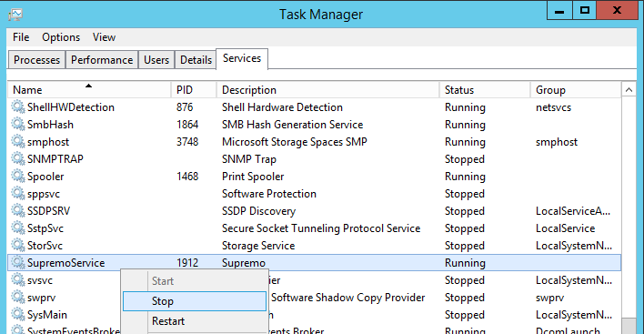Select the SstpSvc service row
This screenshot has height=334, width=644.
coord(314,228)
